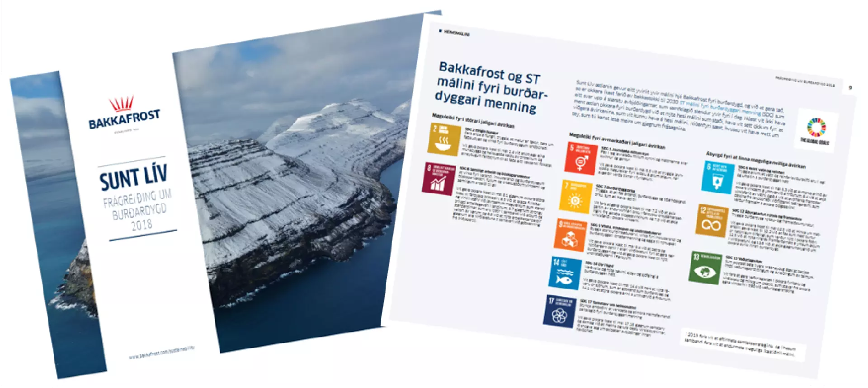The width and height of the screenshot is (868, 388).
Task: Click the SDG 13 Climate Action icon
Action: click(706, 268)
